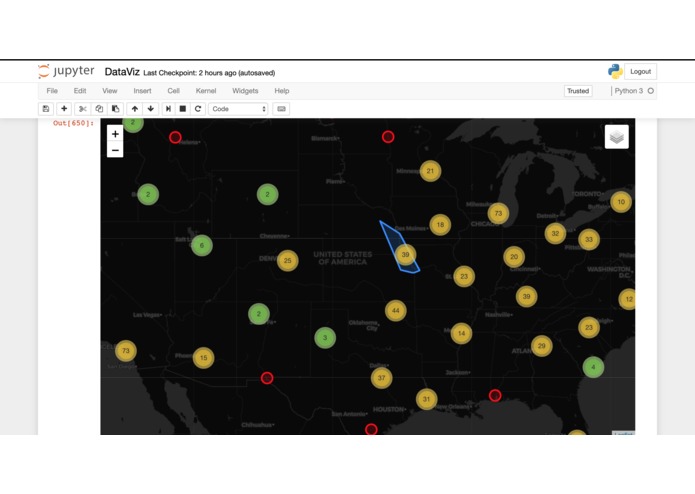Screen dimensions: 695x494
Task: Expand the cluster marker 18 near Des Moines
Action: [440, 225]
